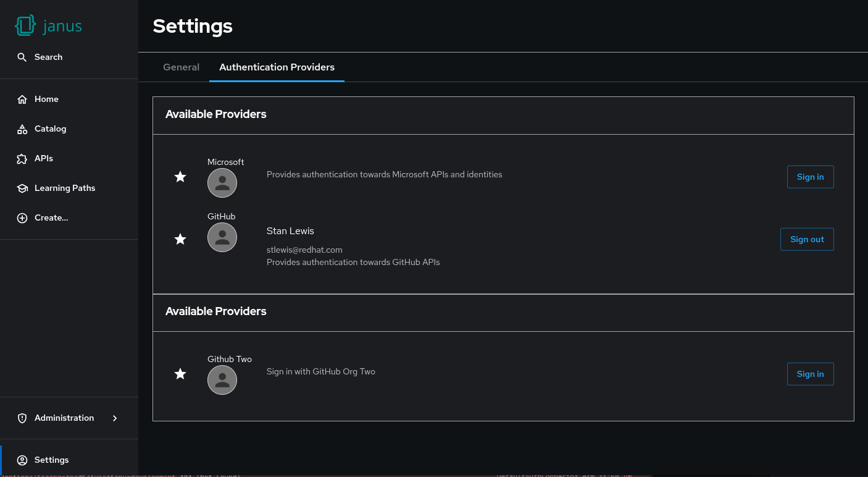Sign in to Github Two provider
Image resolution: width=868 pixels, height=477 pixels.
click(810, 374)
